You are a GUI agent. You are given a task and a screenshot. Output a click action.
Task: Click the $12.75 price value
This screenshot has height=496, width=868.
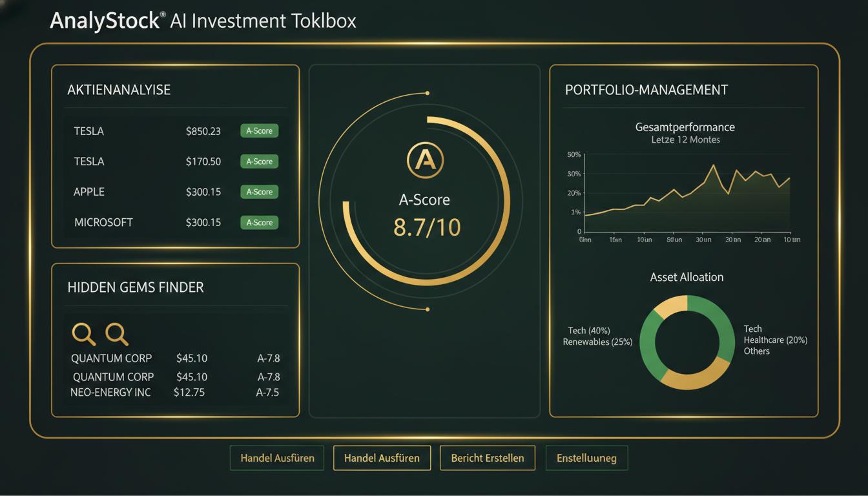[x=189, y=392]
